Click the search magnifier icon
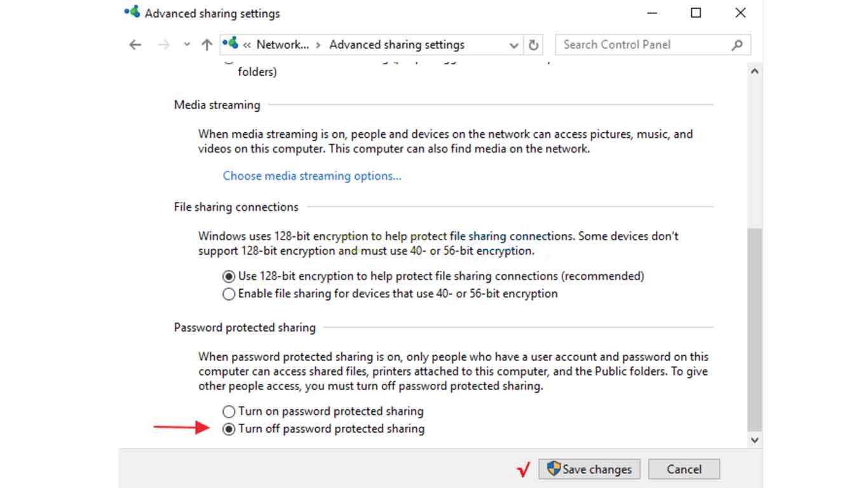 (x=737, y=44)
